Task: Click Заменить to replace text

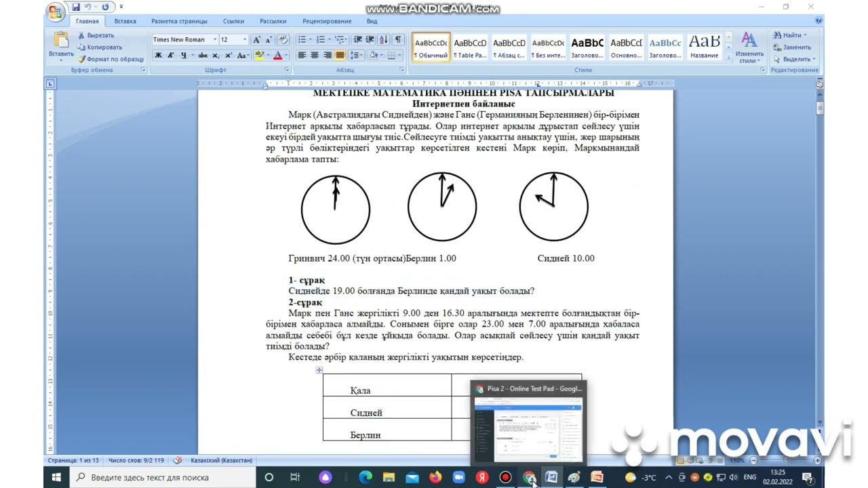Action: point(792,47)
